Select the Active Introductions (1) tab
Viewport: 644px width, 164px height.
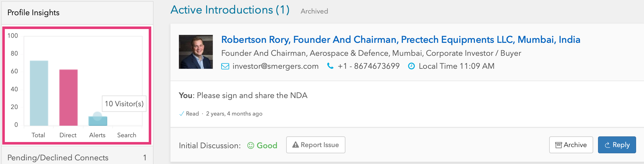pos(230,10)
